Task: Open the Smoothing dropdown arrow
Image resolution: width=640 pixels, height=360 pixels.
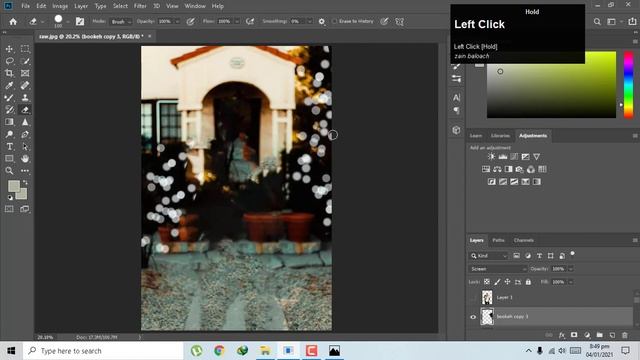Action: point(309,22)
